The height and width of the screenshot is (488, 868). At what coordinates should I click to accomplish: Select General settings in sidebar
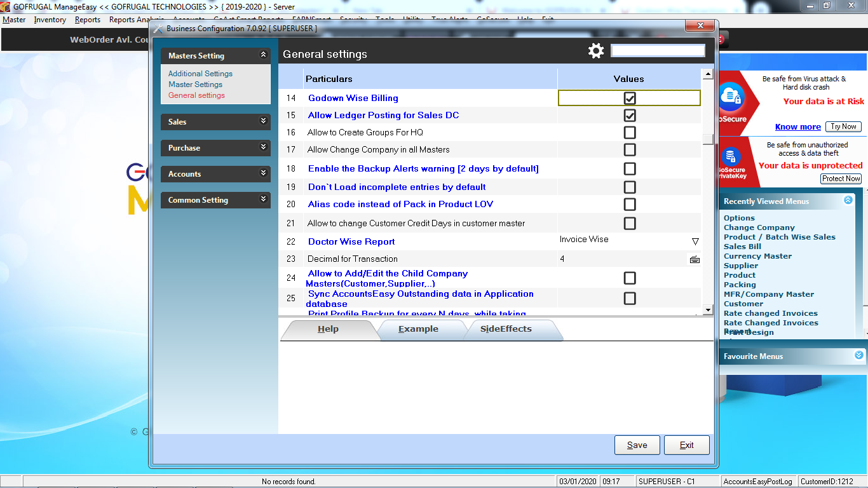coord(196,95)
